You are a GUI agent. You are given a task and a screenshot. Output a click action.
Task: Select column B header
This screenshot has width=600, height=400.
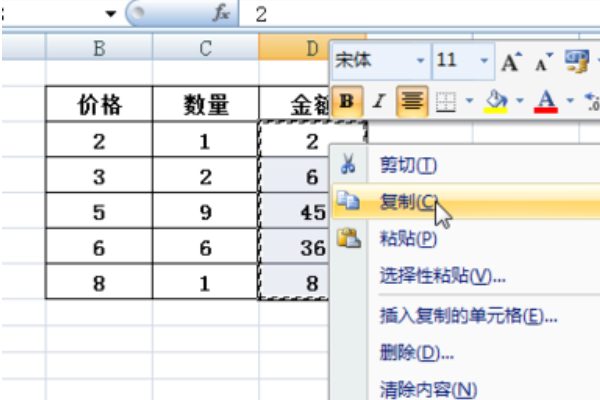(x=99, y=48)
